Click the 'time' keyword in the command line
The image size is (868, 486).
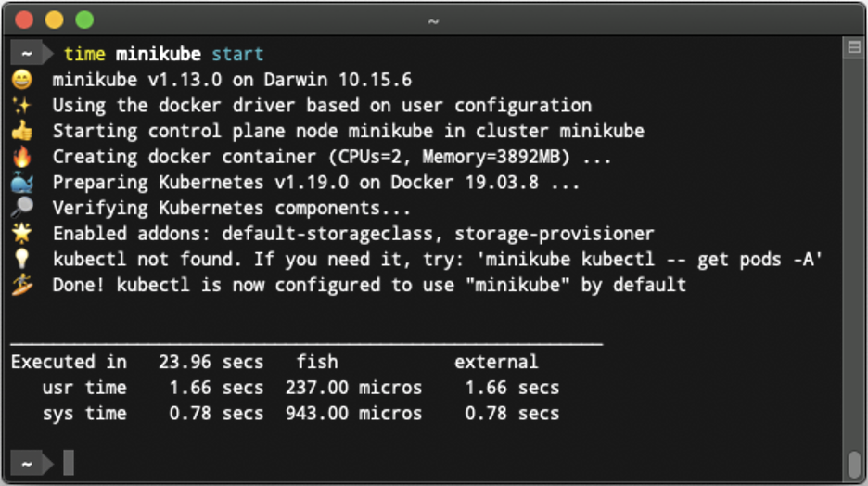point(84,54)
